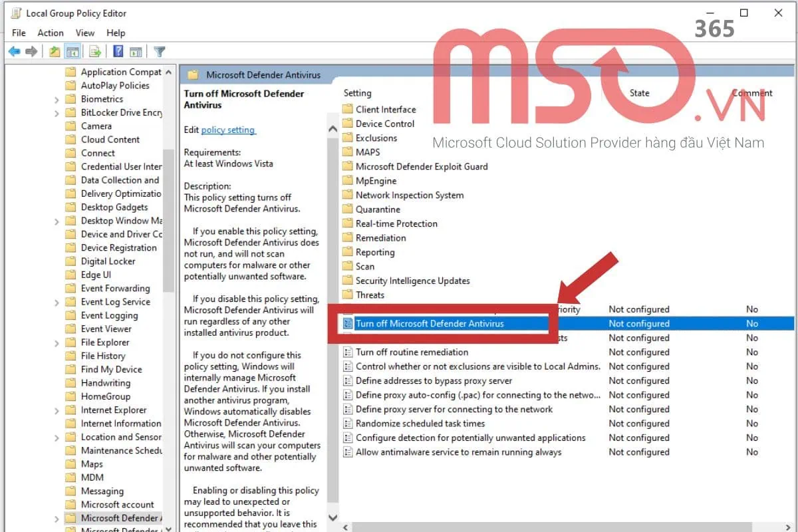Open the Action menu
The image size is (798, 532).
click(51, 33)
